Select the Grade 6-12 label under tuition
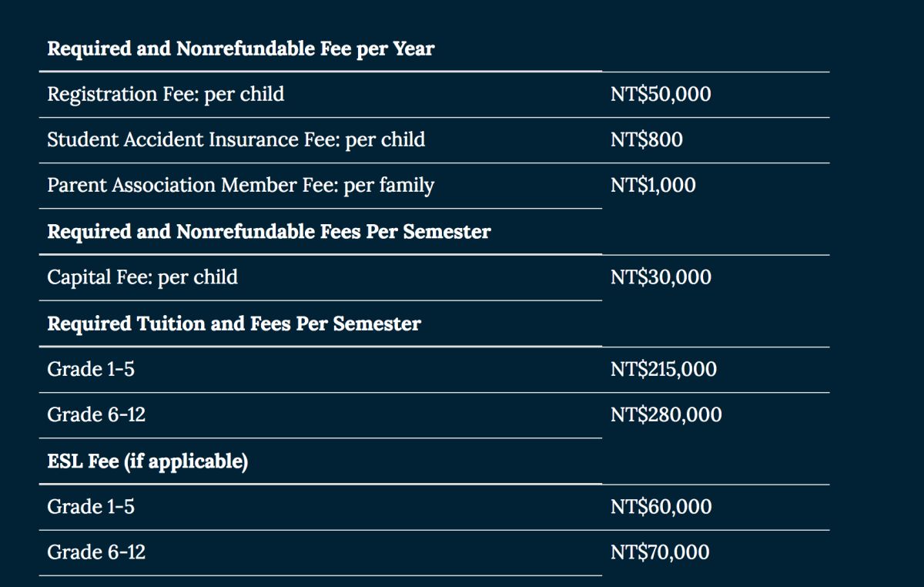Viewport: 924px width, 587px height. point(96,415)
